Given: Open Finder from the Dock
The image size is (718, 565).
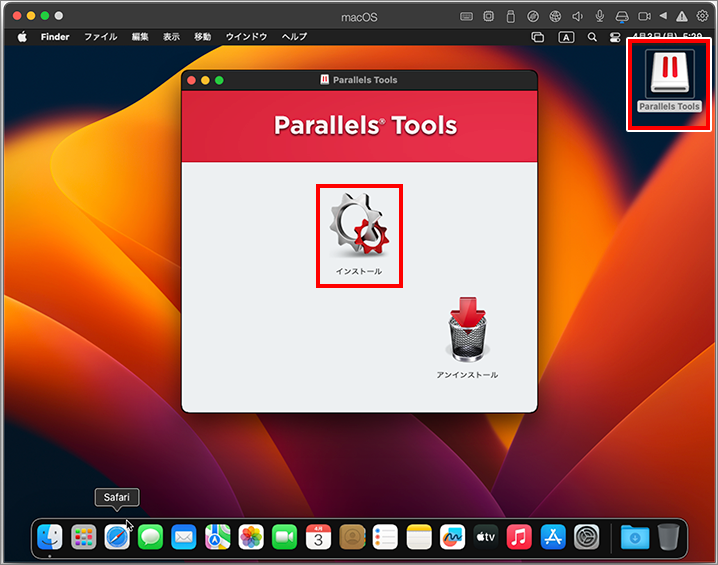Looking at the screenshot, I should pyautogui.click(x=49, y=537).
